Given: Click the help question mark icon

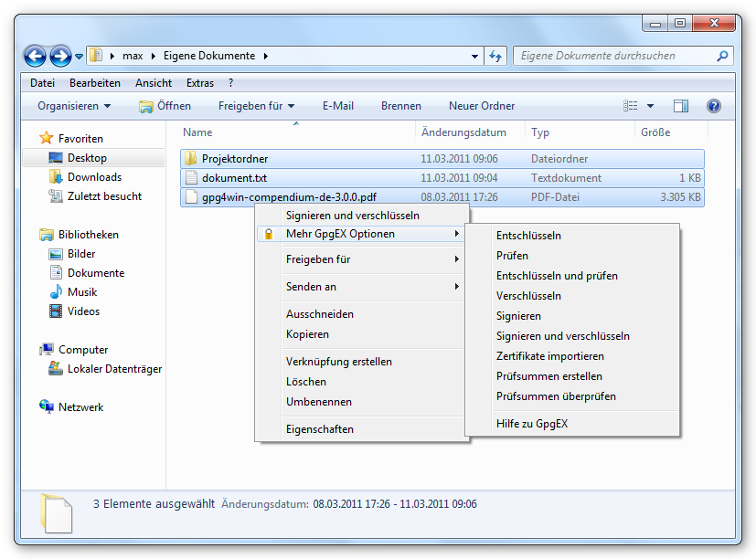Looking at the screenshot, I should click(x=714, y=106).
